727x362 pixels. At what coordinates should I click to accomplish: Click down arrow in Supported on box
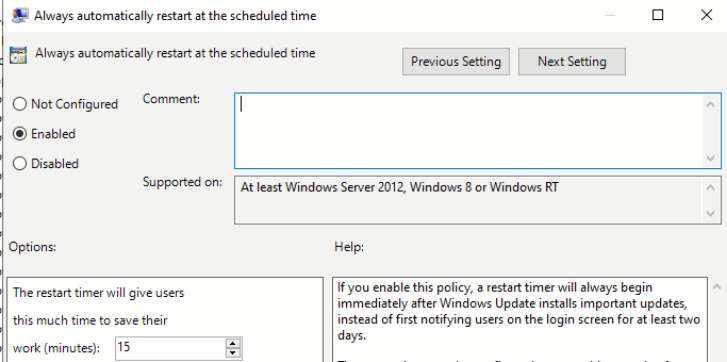click(710, 214)
